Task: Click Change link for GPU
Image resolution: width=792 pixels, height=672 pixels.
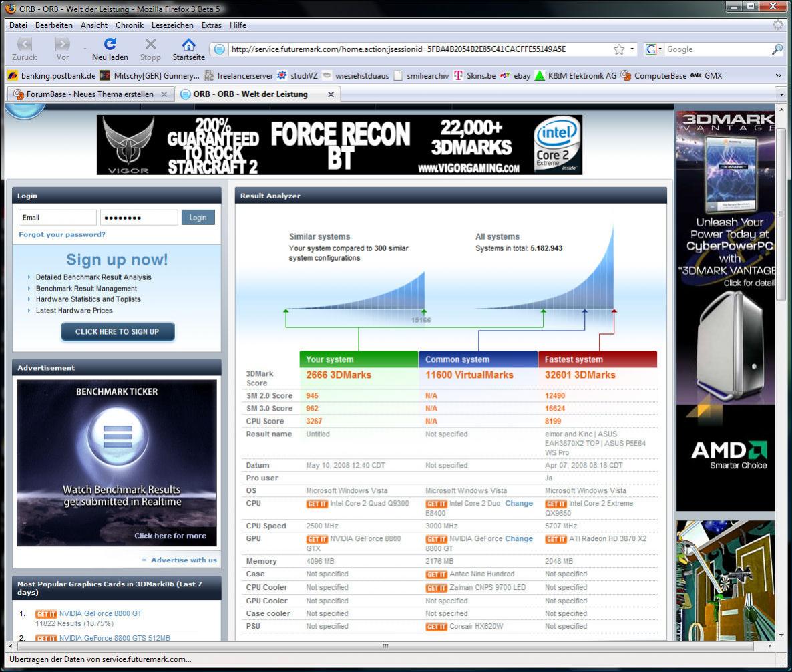Action: [x=519, y=538]
